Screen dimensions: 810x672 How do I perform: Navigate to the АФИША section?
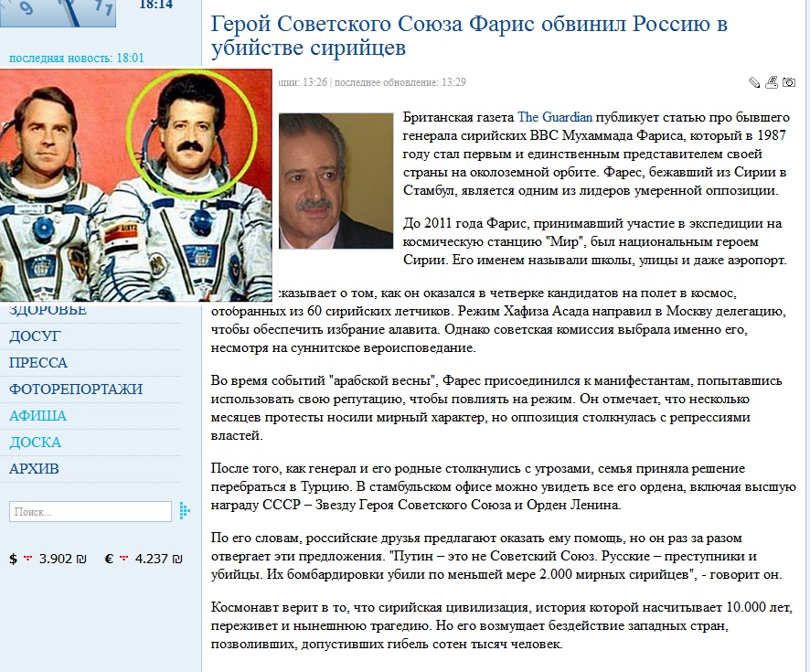coord(37,416)
